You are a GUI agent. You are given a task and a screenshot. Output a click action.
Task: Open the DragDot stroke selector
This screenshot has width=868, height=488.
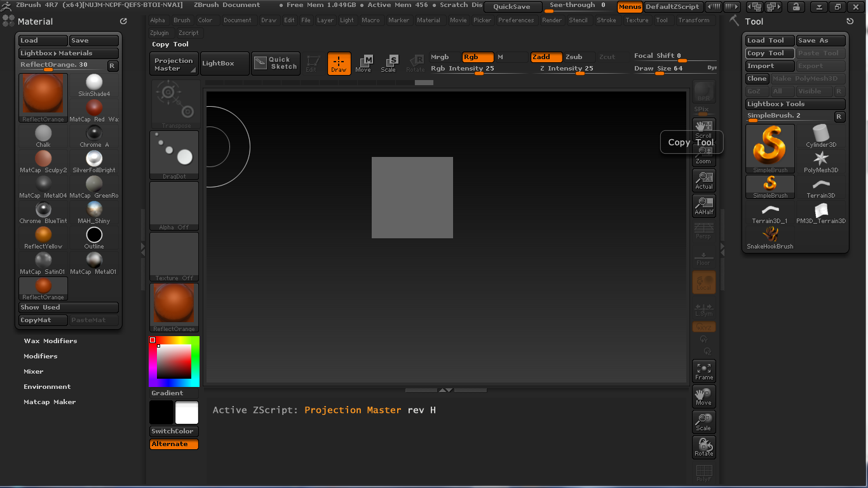[x=174, y=155]
